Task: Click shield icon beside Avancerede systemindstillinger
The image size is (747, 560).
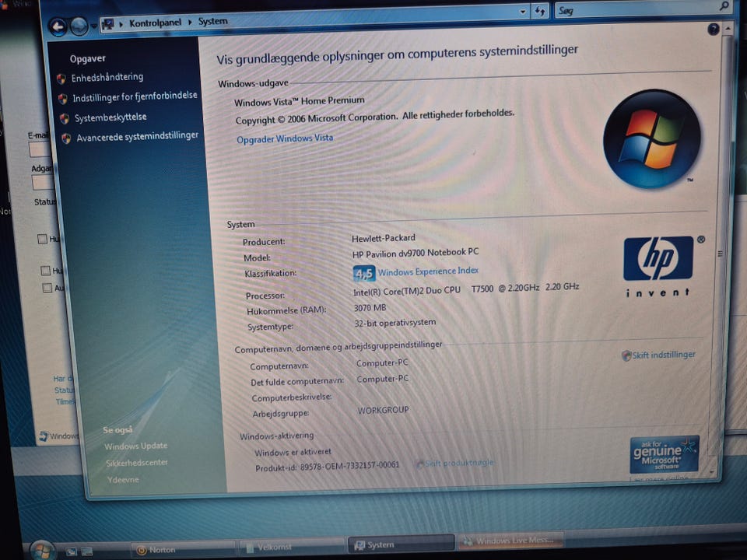Action: click(x=66, y=138)
